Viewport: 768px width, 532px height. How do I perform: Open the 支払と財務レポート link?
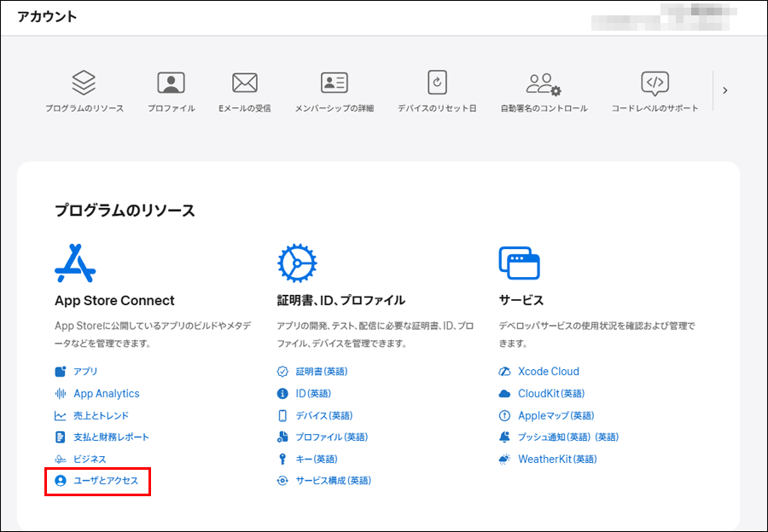[111, 437]
